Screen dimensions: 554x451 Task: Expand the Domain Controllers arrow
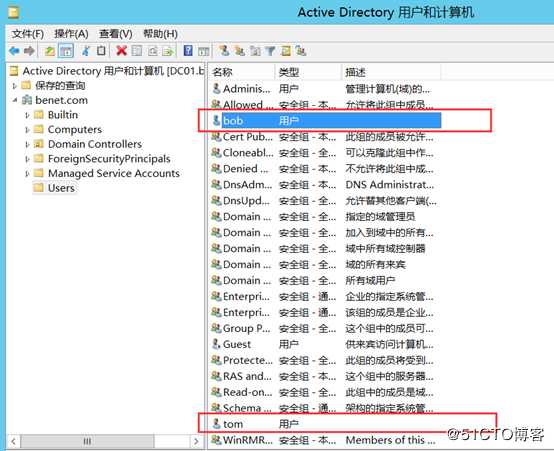(27, 145)
